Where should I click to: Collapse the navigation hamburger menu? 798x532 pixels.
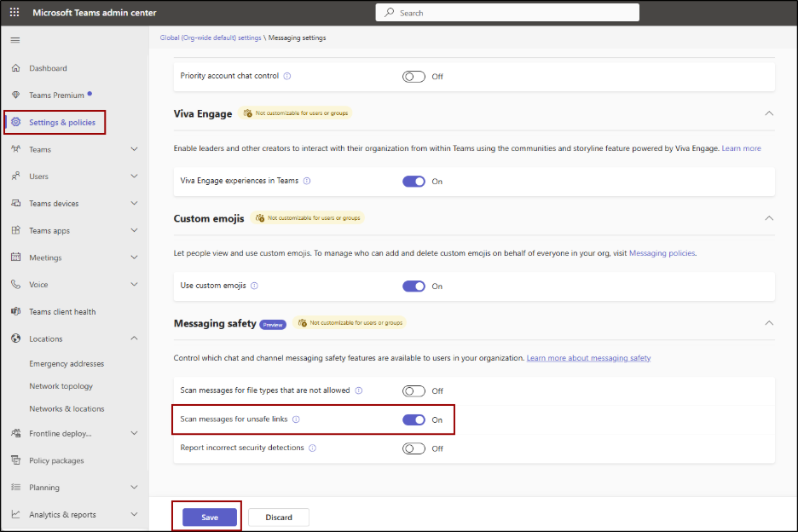(x=14, y=40)
